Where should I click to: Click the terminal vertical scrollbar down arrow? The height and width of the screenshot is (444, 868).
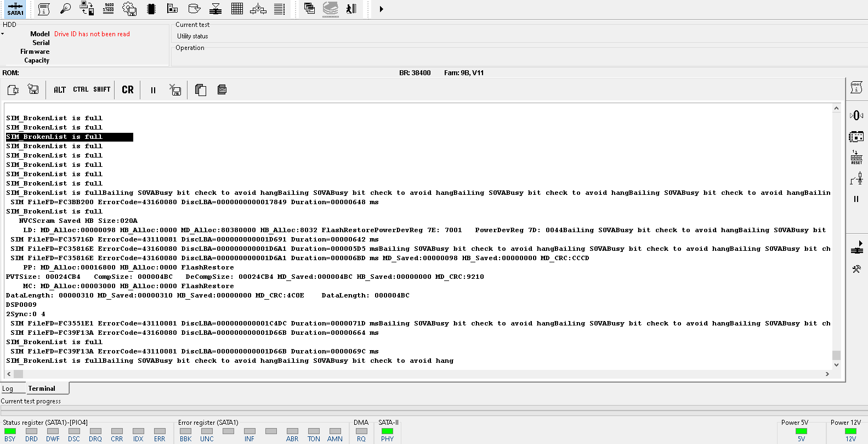point(836,364)
